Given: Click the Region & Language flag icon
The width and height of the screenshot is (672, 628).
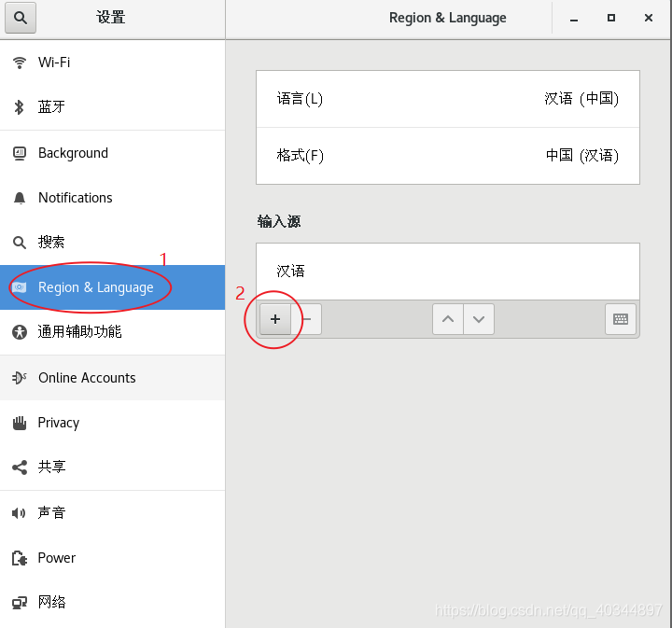Looking at the screenshot, I should [20, 287].
